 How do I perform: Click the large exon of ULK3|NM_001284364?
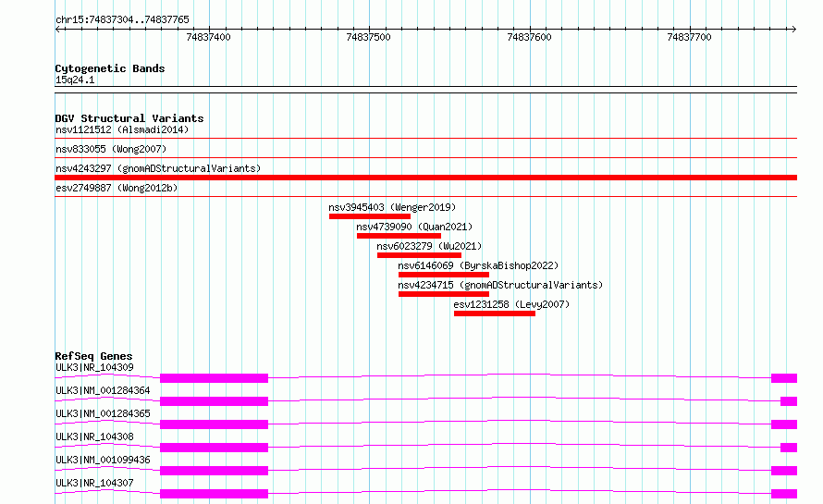click(215, 401)
